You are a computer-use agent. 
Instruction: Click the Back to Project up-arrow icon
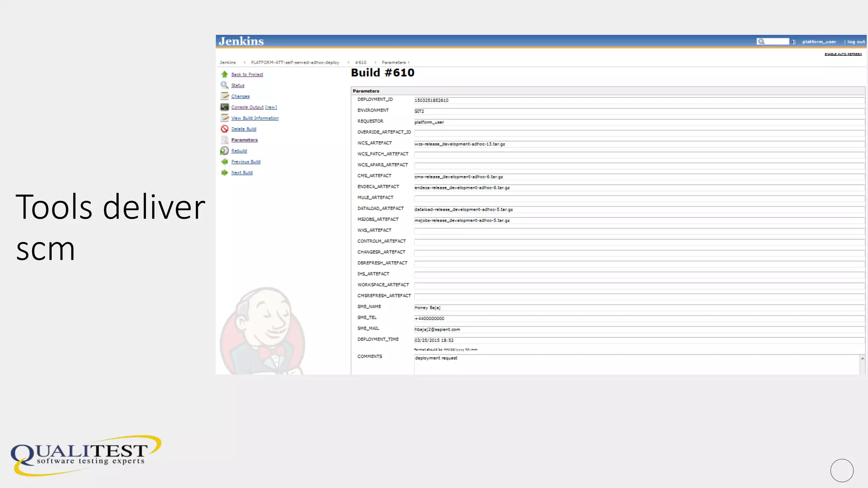tap(225, 74)
